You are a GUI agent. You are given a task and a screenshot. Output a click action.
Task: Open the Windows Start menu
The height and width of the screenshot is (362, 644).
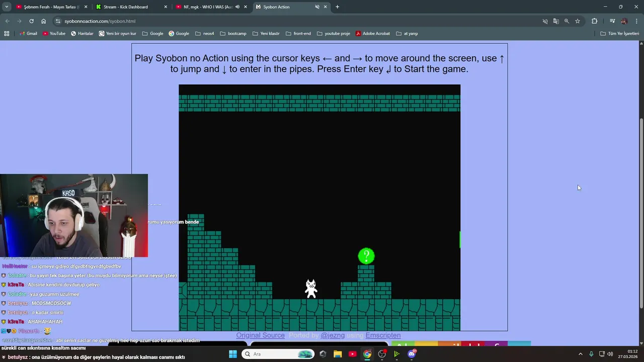(x=232, y=354)
